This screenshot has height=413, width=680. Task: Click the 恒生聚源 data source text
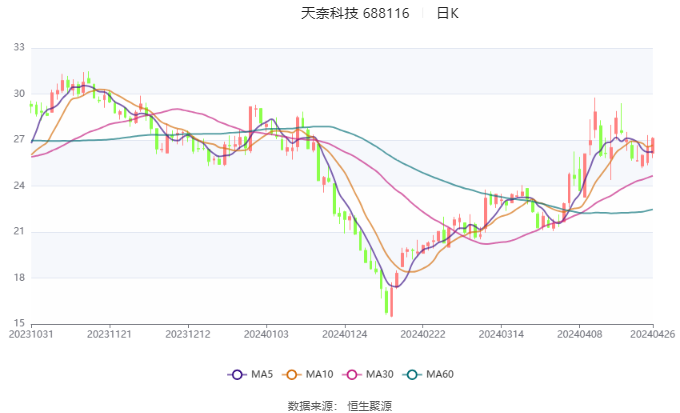tap(369, 406)
